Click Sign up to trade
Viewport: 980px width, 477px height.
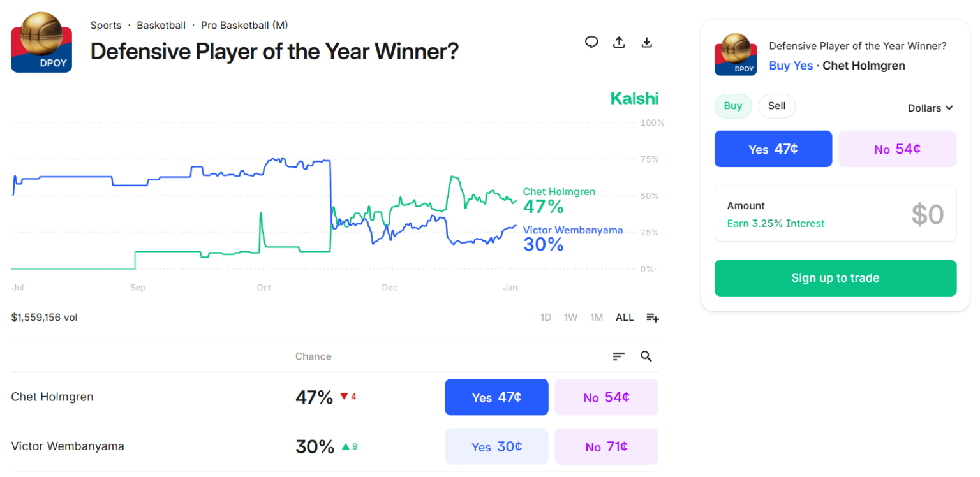tap(835, 278)
